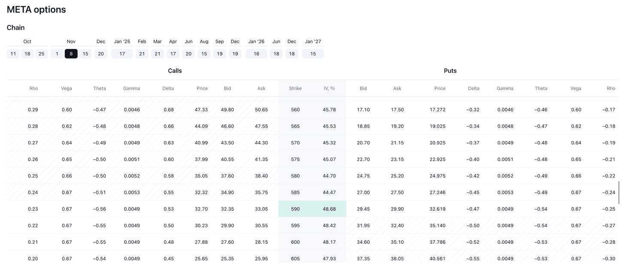Viewport: 644px width, 278px height.
Task: Click the Puts Rho column header
Action: [x=611, y=89]
